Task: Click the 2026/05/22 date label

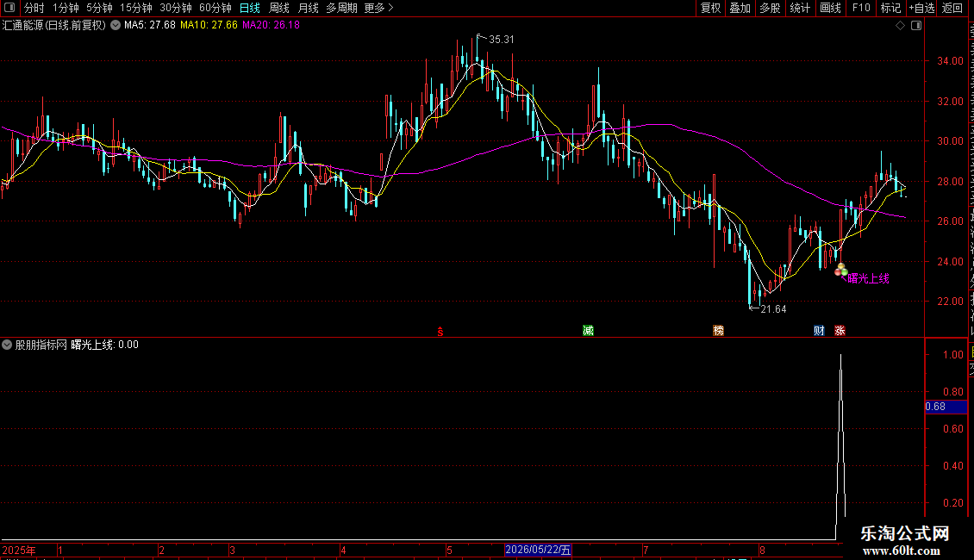Action: [538, 550]
